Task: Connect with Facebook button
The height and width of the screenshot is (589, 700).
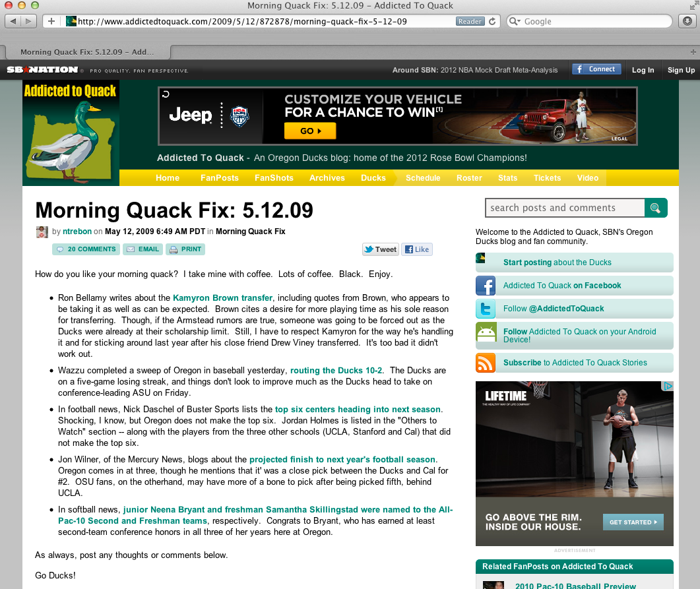Action: [596, 69]
